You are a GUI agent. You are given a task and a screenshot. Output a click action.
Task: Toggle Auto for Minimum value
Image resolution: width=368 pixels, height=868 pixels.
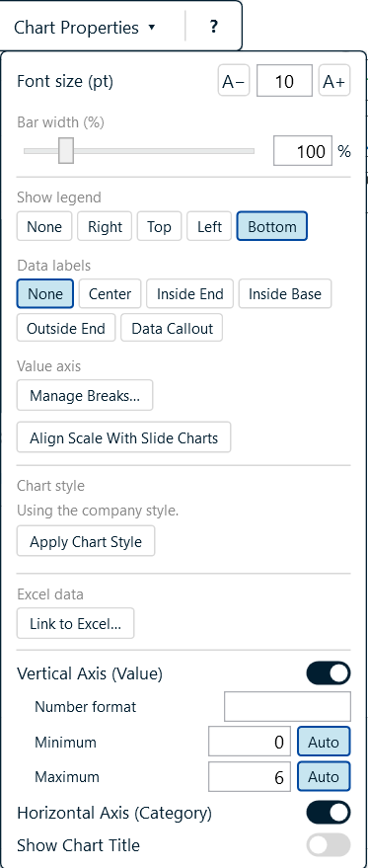[x=324, y=742]
